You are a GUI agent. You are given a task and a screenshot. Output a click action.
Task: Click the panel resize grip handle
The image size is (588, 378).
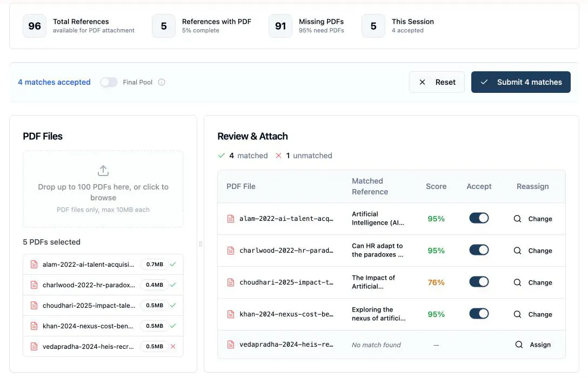[x=201, y=244]
